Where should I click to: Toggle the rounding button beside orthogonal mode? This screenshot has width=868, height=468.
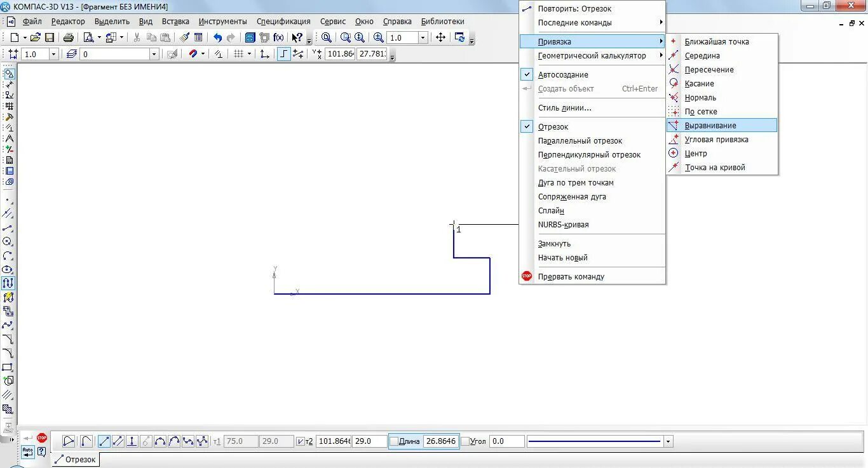pyautogui.click(x=298, y=54)
